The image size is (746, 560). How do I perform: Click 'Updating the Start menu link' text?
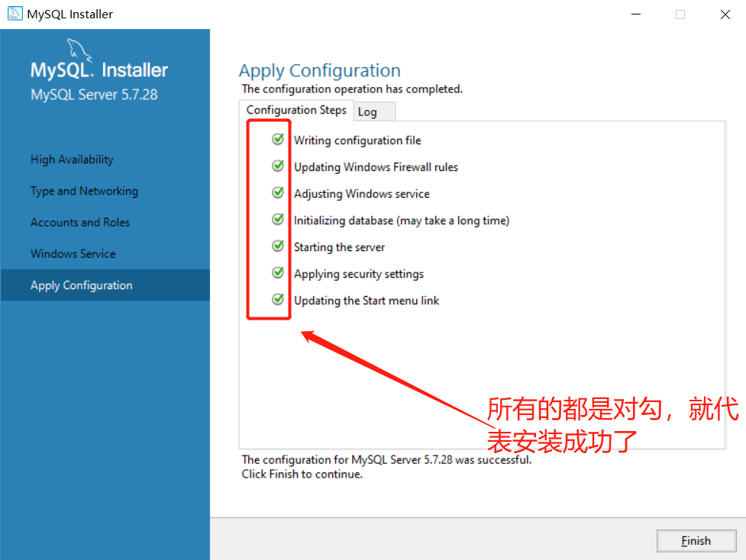click(367, 301)
